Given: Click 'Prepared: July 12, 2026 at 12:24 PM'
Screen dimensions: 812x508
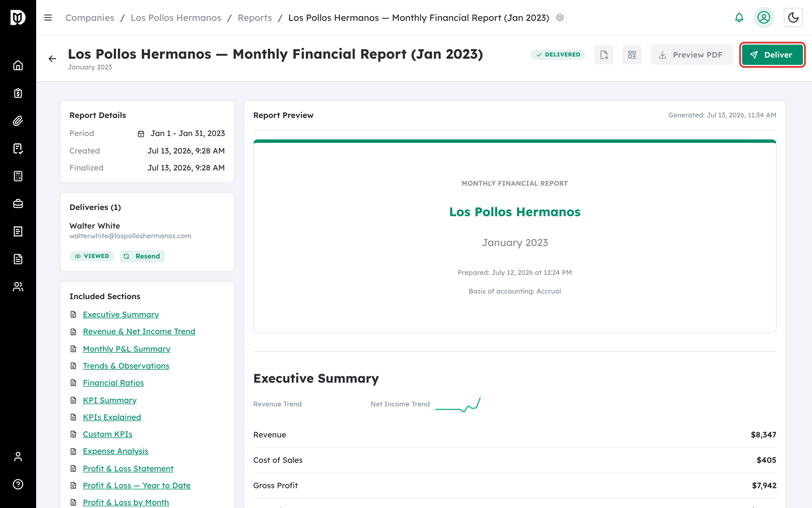Looking at the screenshot, I should (x=515, y=272).
